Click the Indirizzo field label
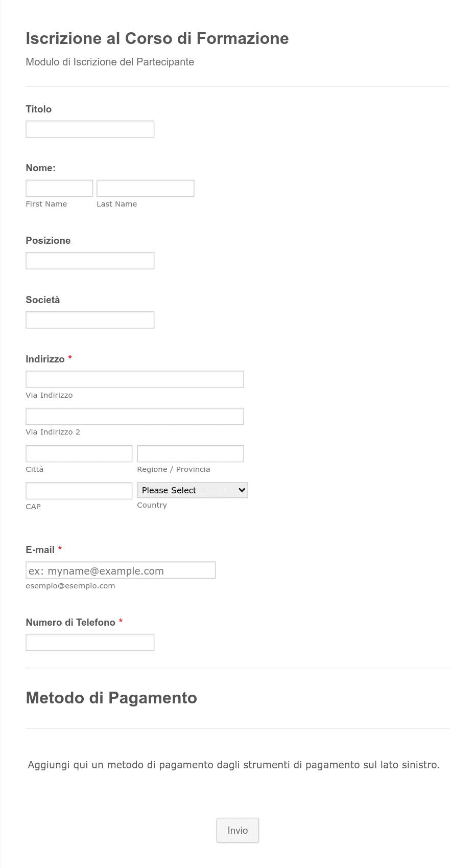 tap(45, 359)
